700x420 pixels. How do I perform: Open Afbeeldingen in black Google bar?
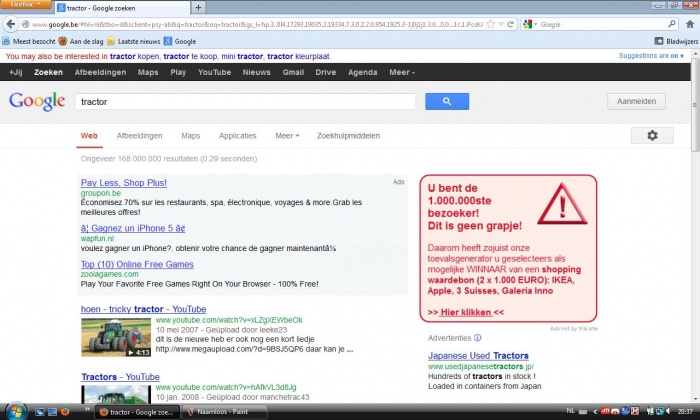(100, 72)
